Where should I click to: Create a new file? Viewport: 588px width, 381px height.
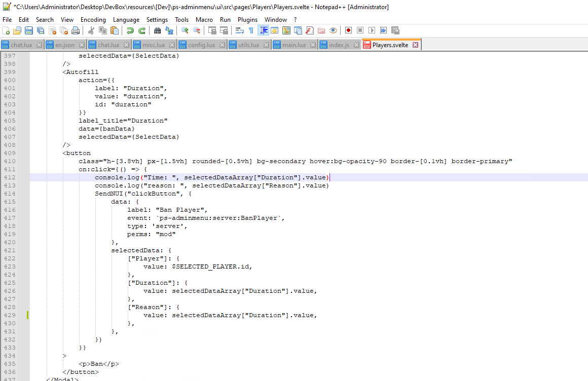tap(6, 30)
